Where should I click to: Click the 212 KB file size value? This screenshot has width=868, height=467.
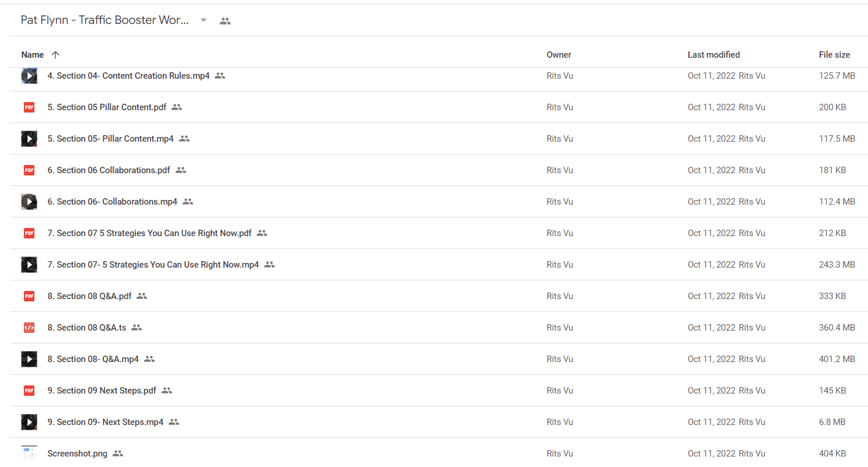coord(832,233)
